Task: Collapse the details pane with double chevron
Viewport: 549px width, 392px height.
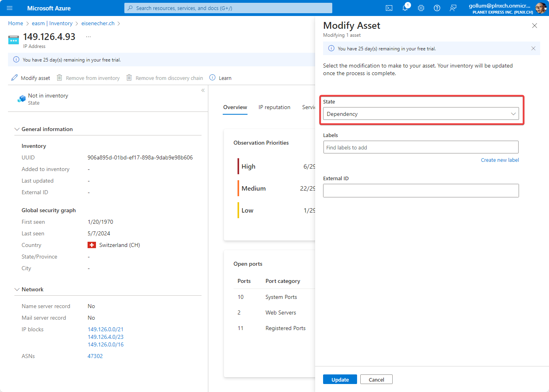Action: (x=203, y=90)
